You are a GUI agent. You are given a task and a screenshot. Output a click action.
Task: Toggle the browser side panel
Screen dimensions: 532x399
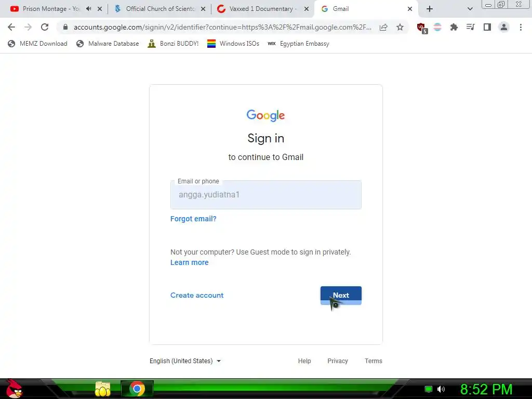pyautogui.click(x=487, y=27)
